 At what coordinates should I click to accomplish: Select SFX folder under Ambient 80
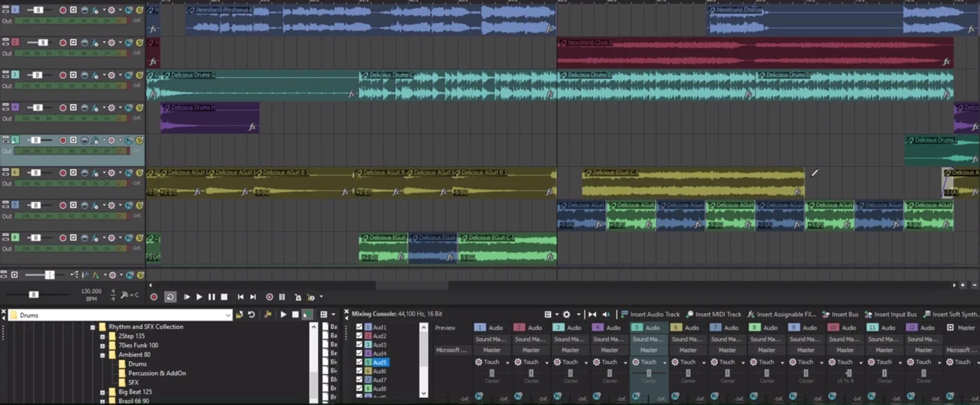pyautogui.click(x=133, y=382)
